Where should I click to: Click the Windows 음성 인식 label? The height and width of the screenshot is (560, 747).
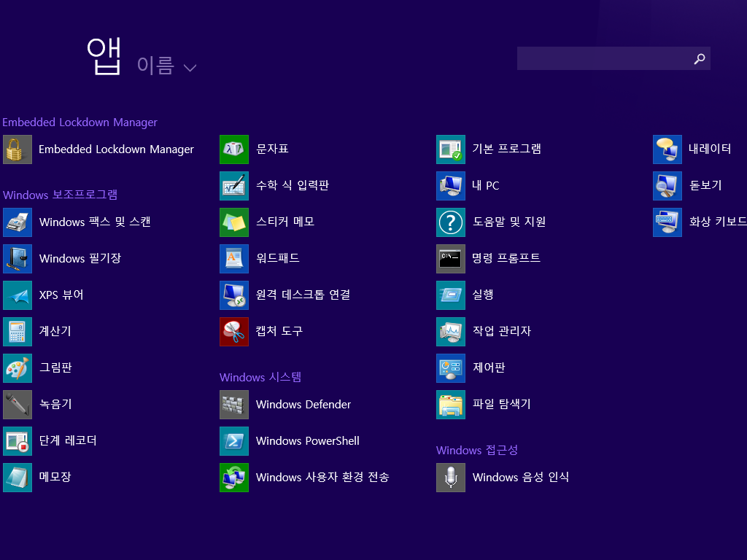click(x=521, y=477)
